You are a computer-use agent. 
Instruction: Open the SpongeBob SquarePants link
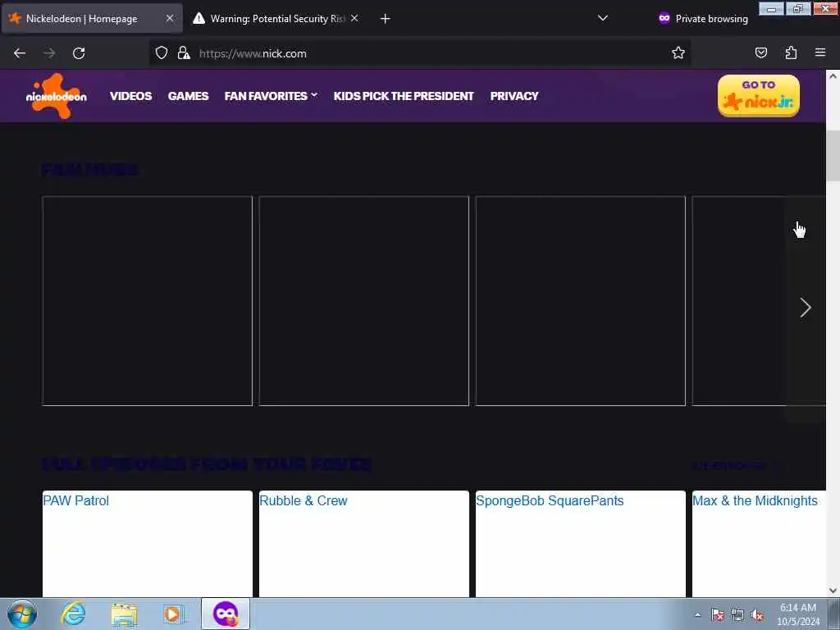550,500
